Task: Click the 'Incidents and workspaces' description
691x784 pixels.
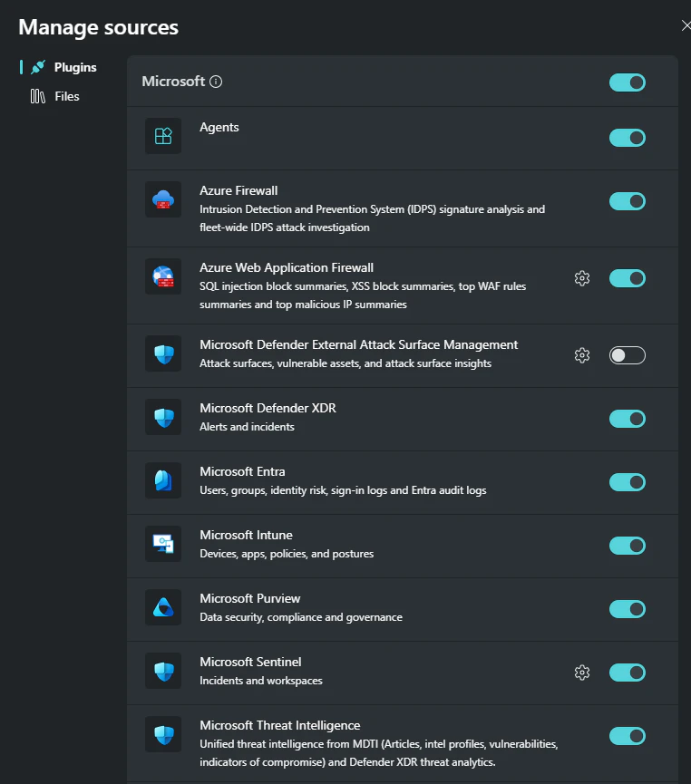Action: (x=261, y=681)
